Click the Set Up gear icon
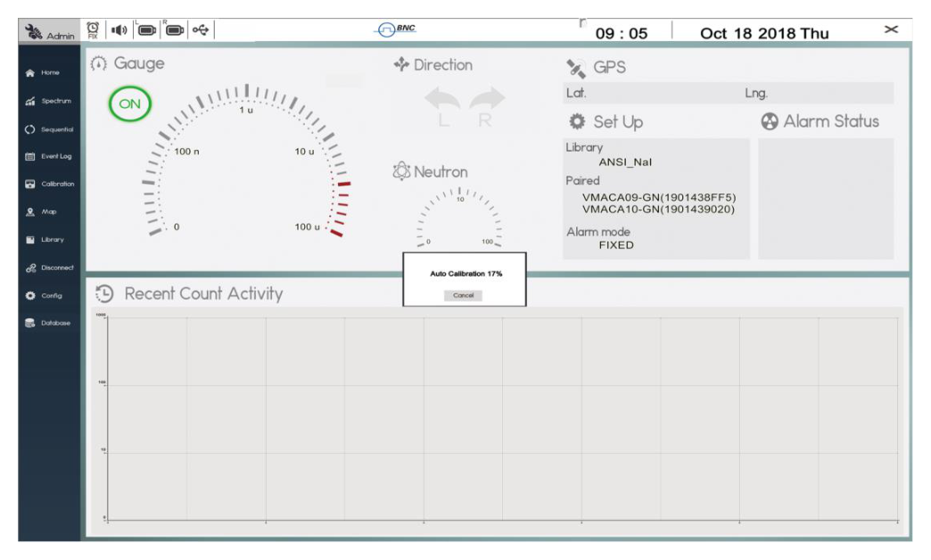This screenshot has width=931, height=560. (x=577, y=122)
